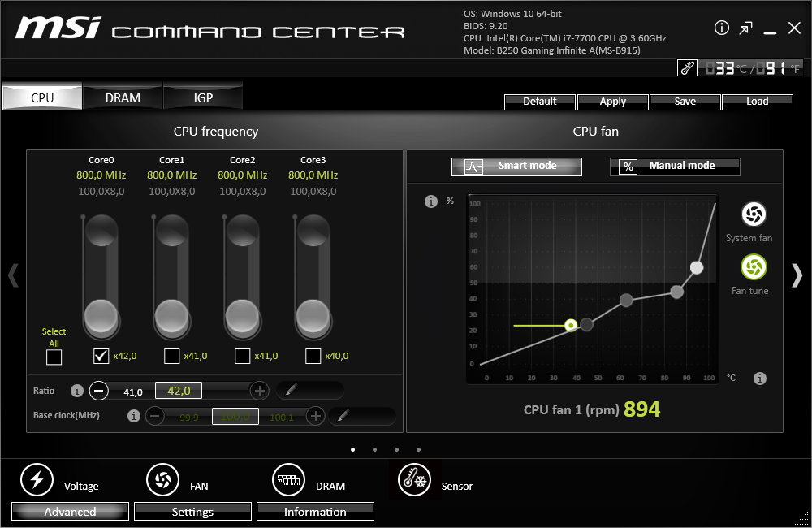Image resolution: width=812 pixels, height=528 pixels.
Task: Click the Default button
Action: click(540, 102)
